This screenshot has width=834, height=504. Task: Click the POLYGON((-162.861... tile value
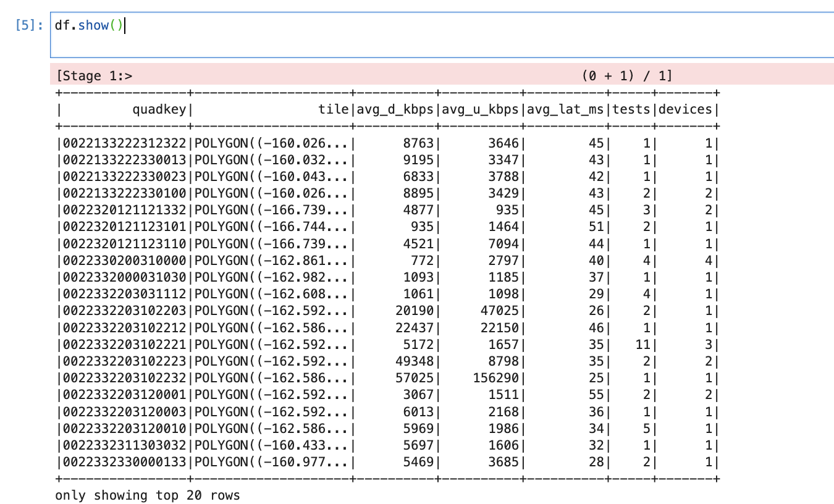pyautogui.click(x=273, y=261)
